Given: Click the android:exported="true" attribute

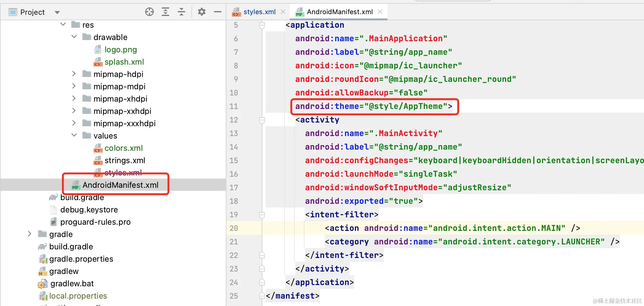Looking at the screenshot, I should pos(361,201).
